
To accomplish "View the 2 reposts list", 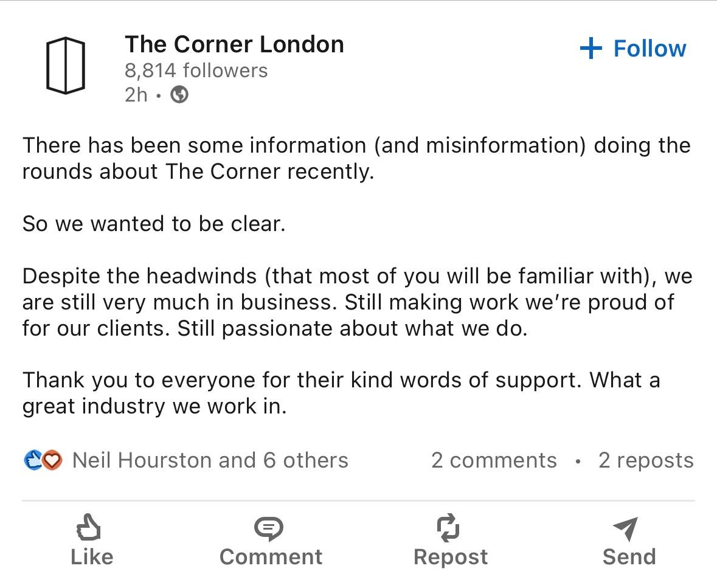I will pos(646,460).
